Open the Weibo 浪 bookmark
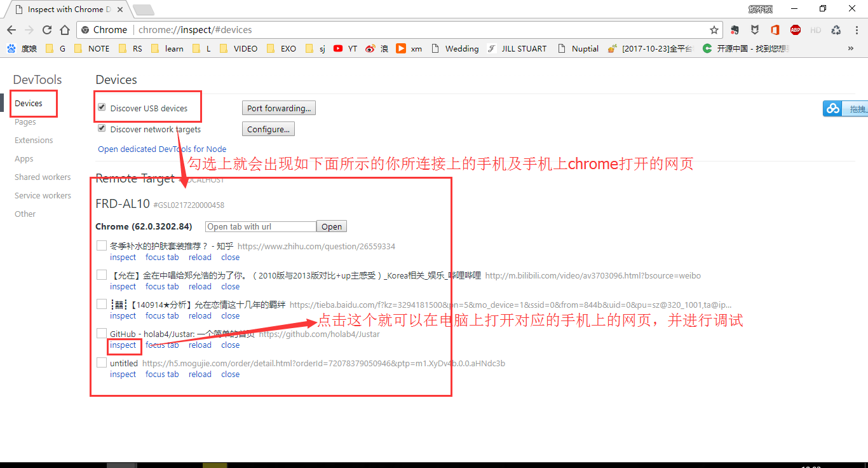This screenshot has width=868, height=468. coord(377,48)
